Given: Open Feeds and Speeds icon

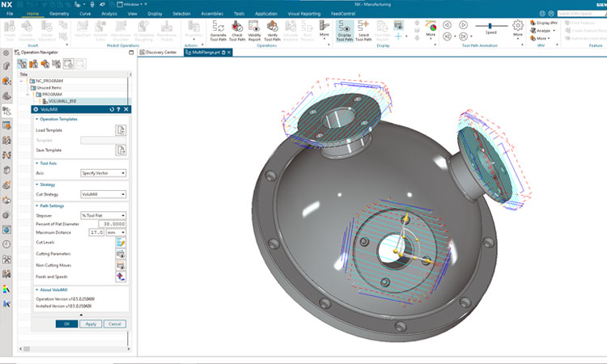Looking at the screenshot, I should (121, 276).
